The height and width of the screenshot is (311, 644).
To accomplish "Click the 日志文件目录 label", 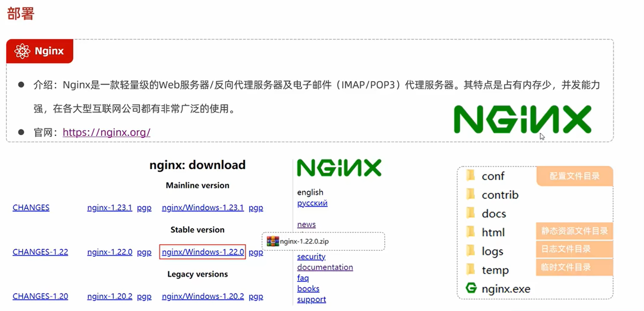I will click(574, 249).
